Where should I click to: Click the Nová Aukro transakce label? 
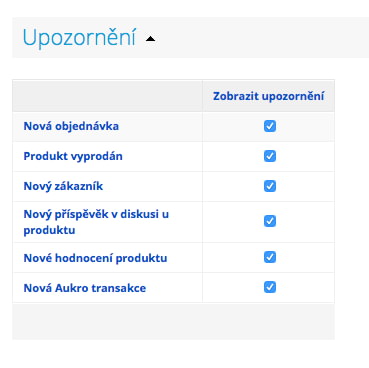coord(85,288)
